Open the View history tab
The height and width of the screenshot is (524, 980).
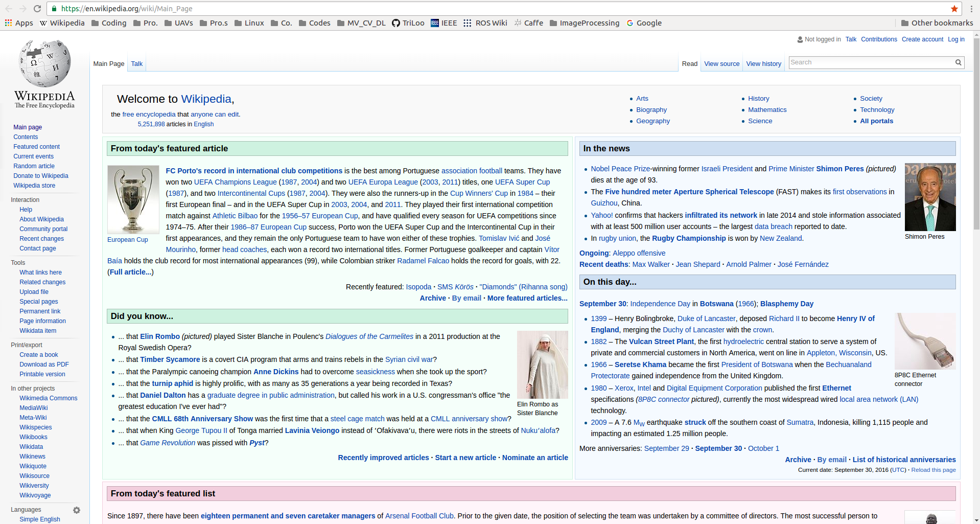(x=764, y=64)
